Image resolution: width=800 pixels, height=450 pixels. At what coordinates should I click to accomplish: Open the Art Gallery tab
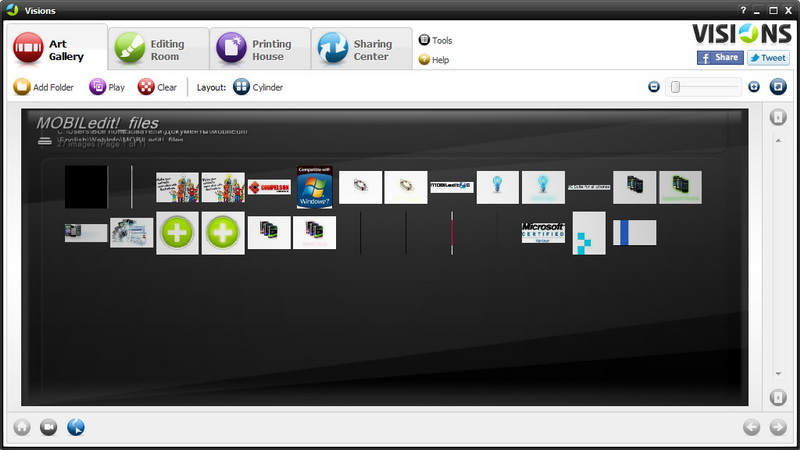click(x=56, y=48)
